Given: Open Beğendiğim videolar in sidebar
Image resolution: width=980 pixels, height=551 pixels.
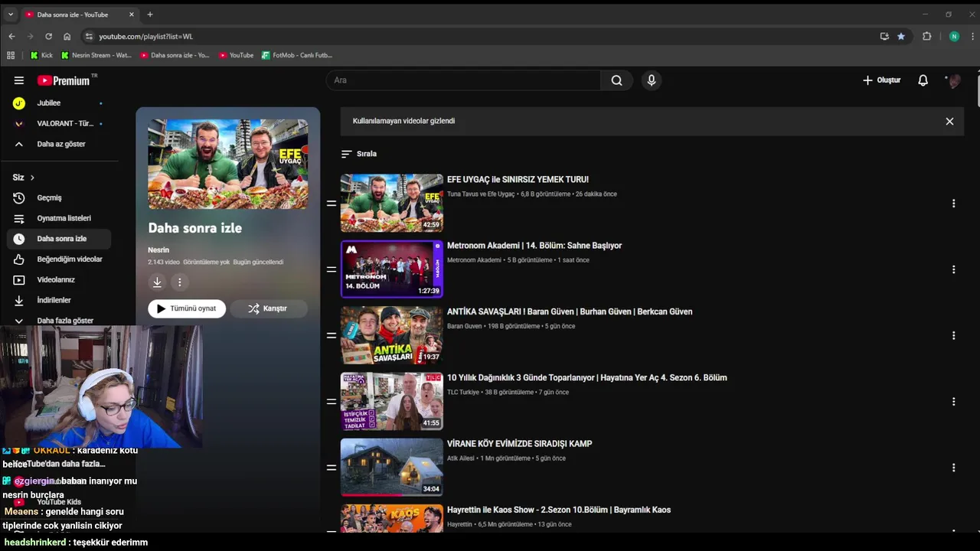Looking at the screenshot, I should click(x=59, y=259).
